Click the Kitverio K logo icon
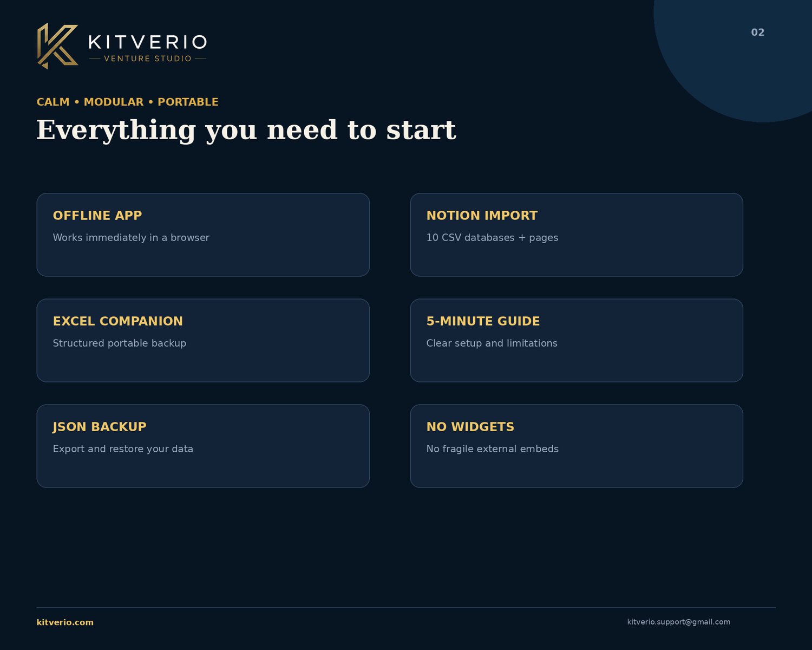This screenshot has width=812, height=650. [58, 46]
